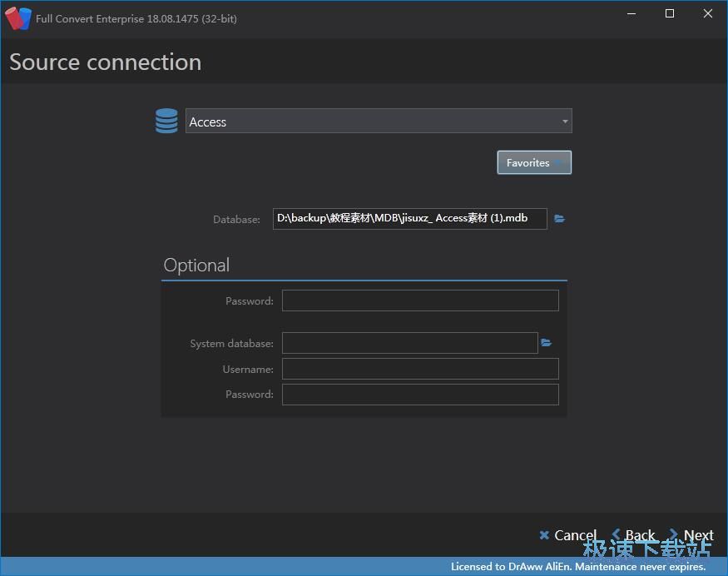This screenshot has height=576, width=728.
Task: Maximize the Full Convert window
Action: click(x=670, y=14)
